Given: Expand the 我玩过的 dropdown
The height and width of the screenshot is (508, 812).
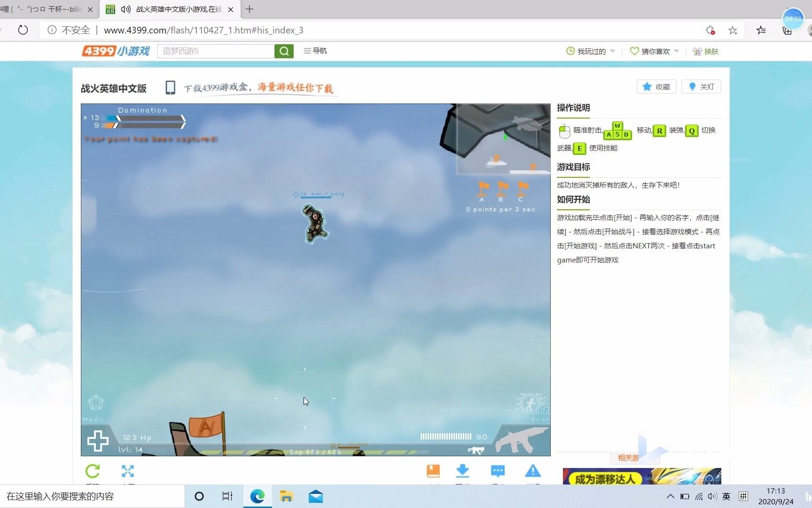Looking at the screenshot, I should point(591,51).
